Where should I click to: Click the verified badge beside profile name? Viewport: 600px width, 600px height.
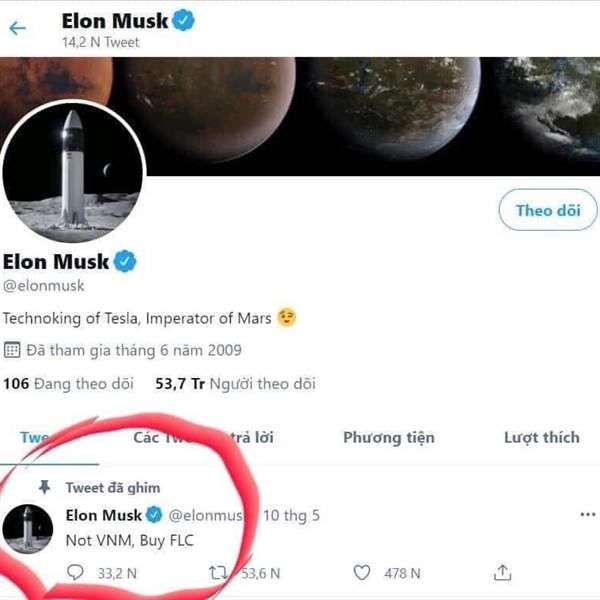pos(124,262)
